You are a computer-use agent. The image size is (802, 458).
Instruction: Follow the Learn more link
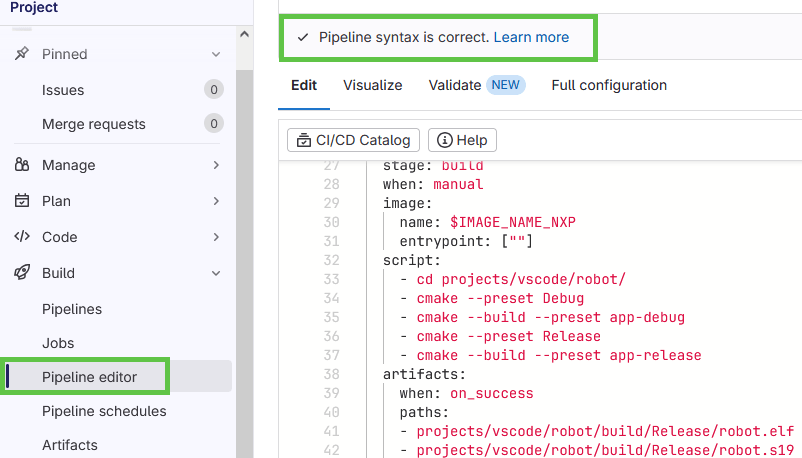pyautogui.click(x=531, y=37)
